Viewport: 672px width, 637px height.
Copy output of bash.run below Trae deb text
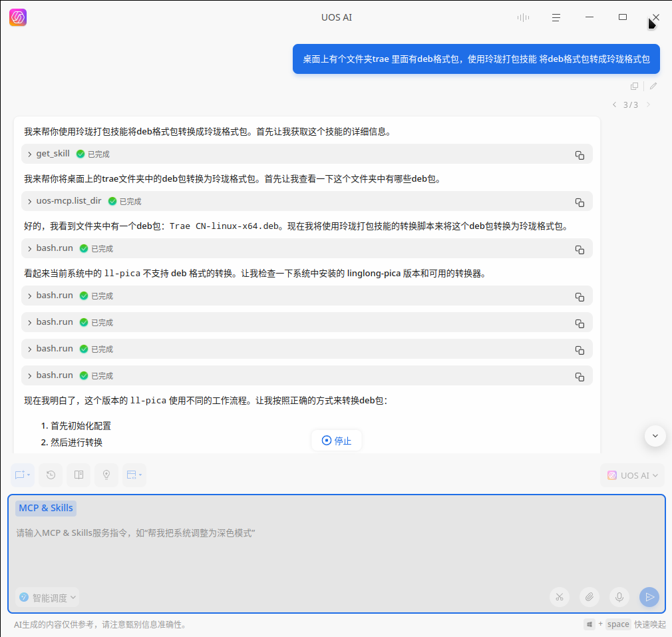coord(580,250)
